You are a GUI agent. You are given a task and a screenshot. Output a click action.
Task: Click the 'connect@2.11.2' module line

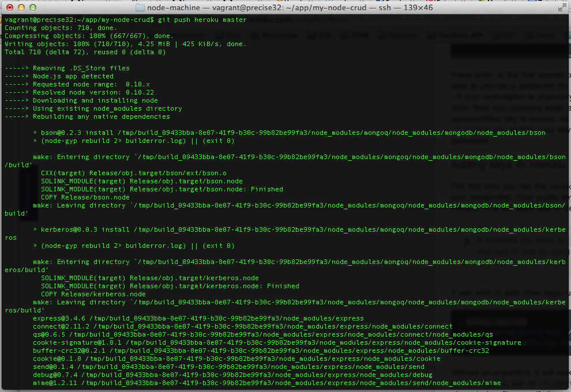[243, 326]
